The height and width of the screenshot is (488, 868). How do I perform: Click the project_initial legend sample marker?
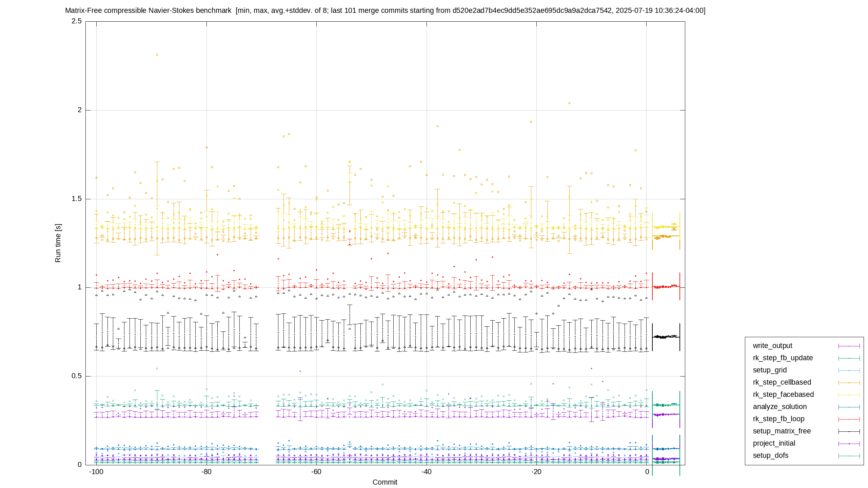(849, 444)
